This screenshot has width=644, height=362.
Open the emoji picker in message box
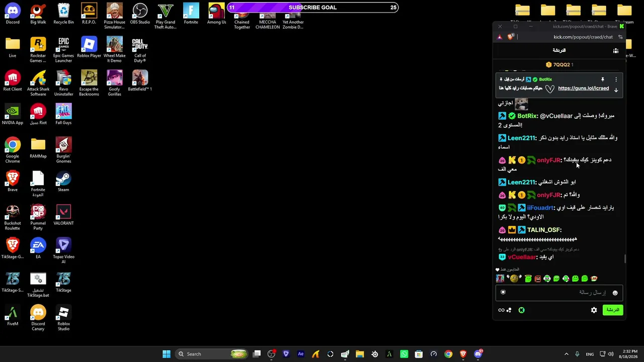click(x=615, y=293)
